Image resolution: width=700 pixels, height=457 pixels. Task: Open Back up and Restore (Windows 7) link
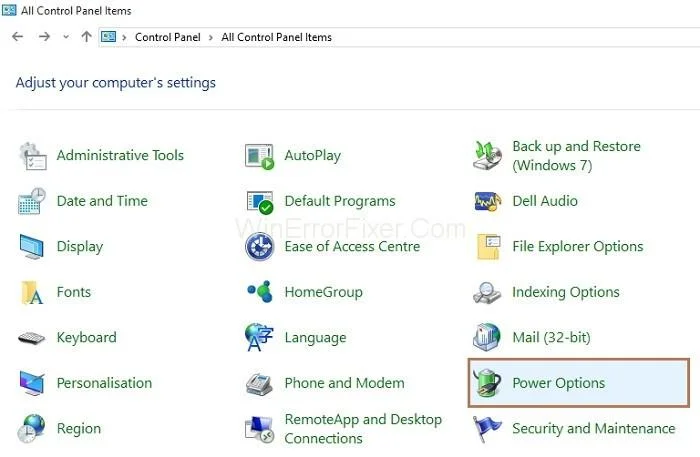click(x=576, y=156)
